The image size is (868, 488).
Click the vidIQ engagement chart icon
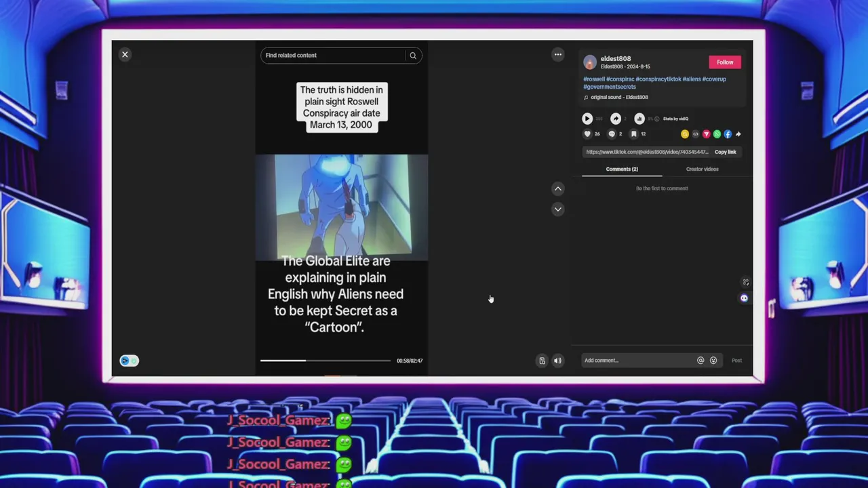click(x=639, y=119)
